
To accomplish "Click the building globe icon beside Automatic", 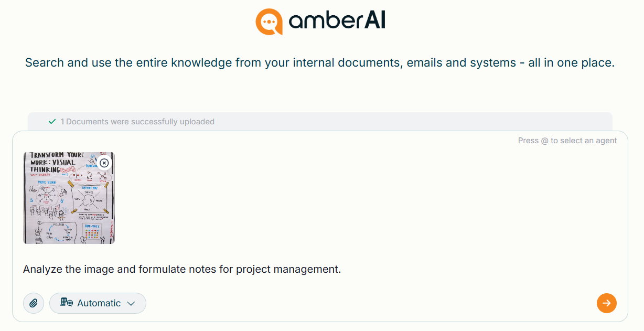I will coord(67,303).
